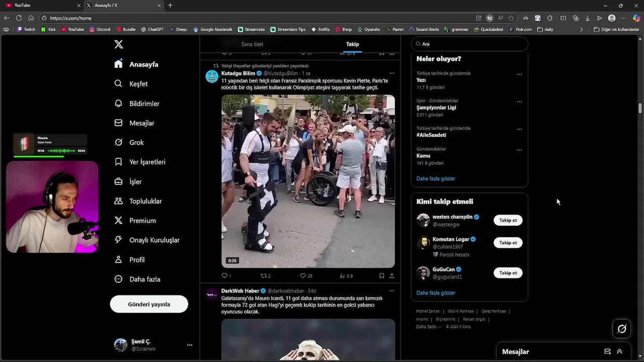This screenshot has width=644, height=362.
Task: Show more trends under Neler oluyor
Action: [x=436, y=178]
